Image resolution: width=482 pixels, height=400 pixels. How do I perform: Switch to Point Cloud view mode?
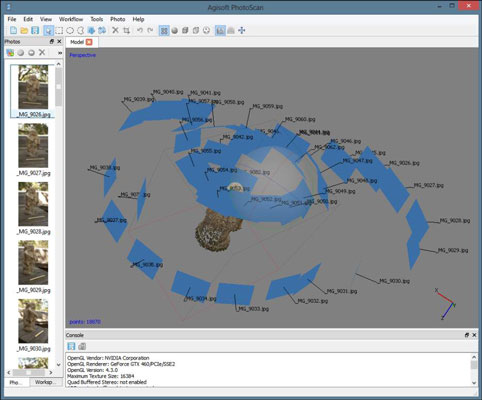click(x=164, y=31)
